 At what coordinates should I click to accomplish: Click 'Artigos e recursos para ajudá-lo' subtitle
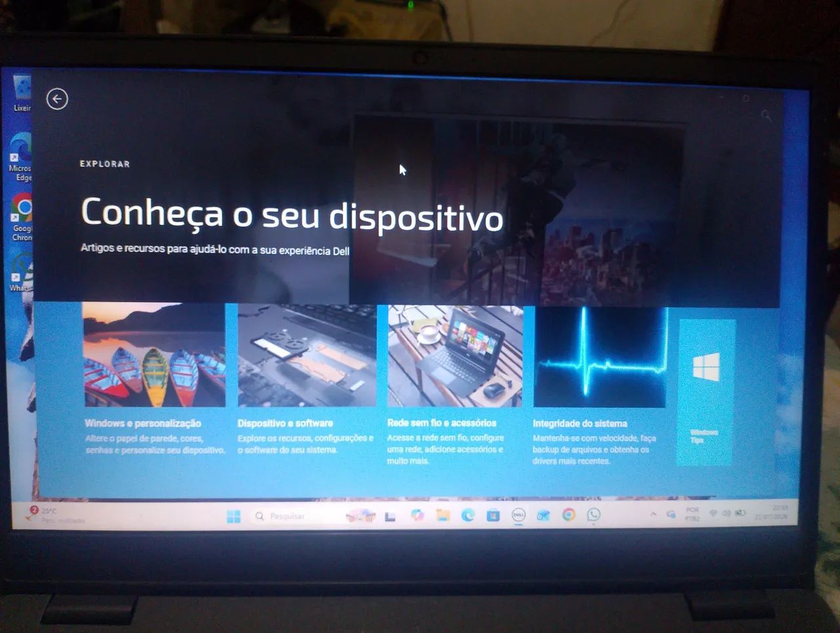[x=215, y=250]
